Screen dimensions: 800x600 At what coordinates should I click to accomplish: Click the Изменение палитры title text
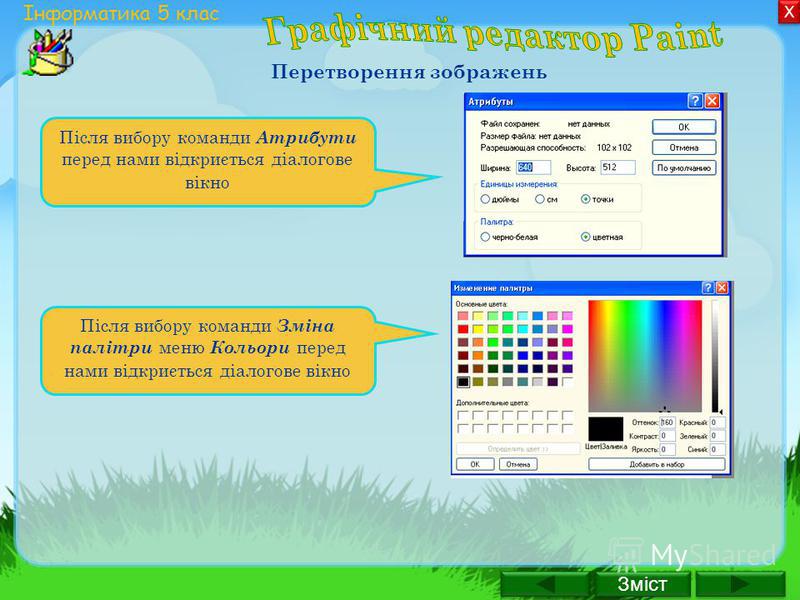[493, 288]
